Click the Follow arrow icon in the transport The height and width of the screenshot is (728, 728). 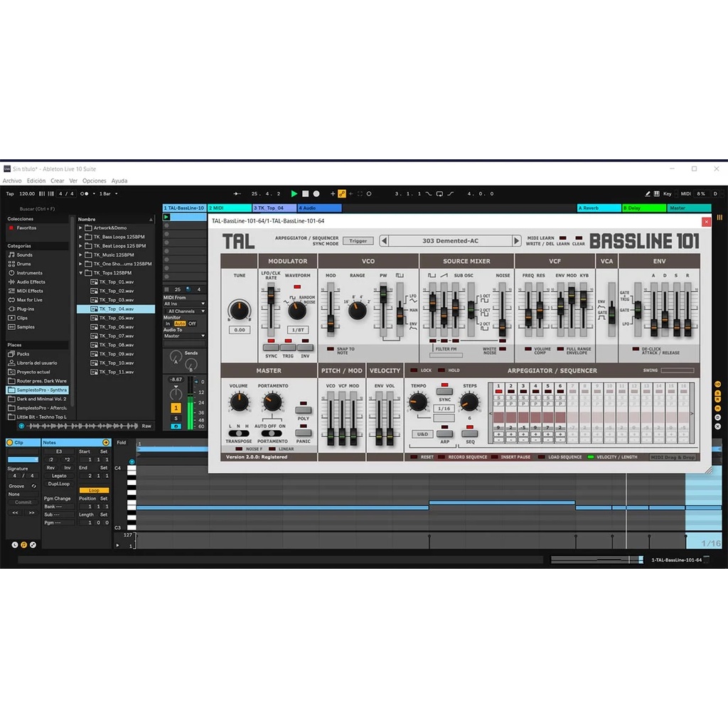pyautogui.click(x=350, y=193)
